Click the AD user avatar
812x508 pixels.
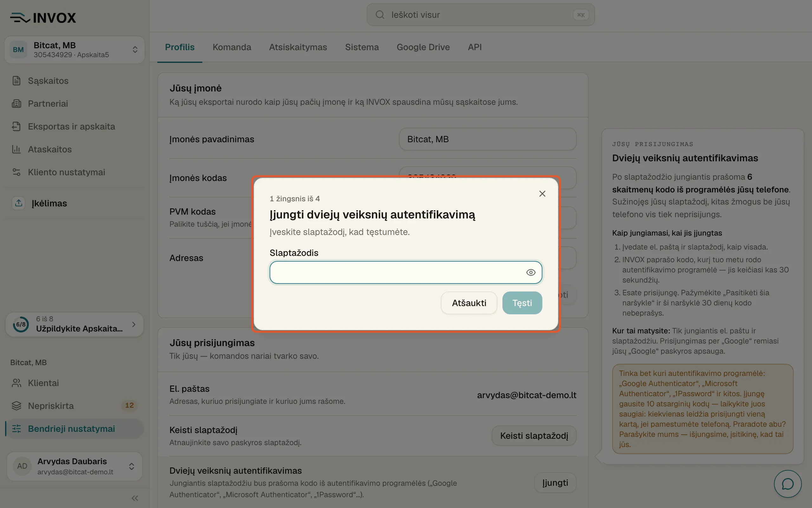tap(22, 466)
